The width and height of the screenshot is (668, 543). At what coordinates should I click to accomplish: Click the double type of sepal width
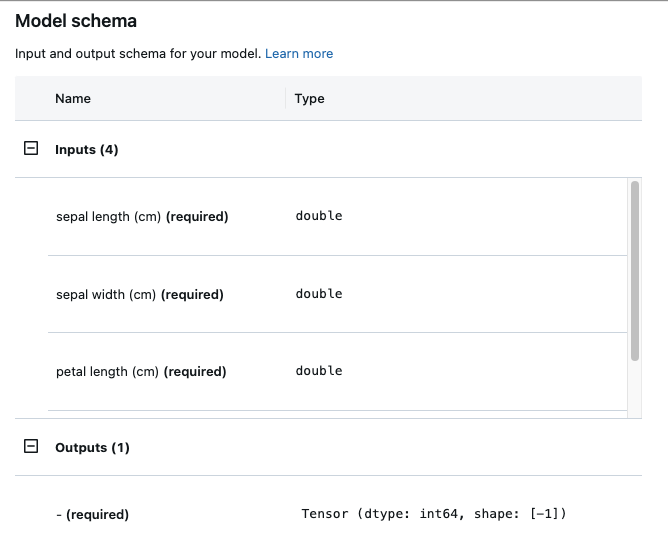coord(319,294)
